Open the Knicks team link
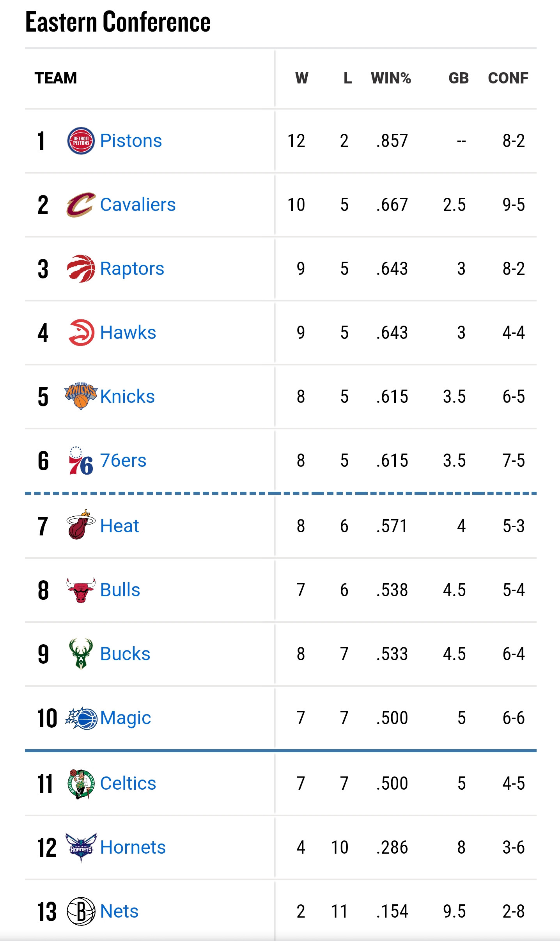Viewport: 560px width, 941px height. click(x=128, y=397)
